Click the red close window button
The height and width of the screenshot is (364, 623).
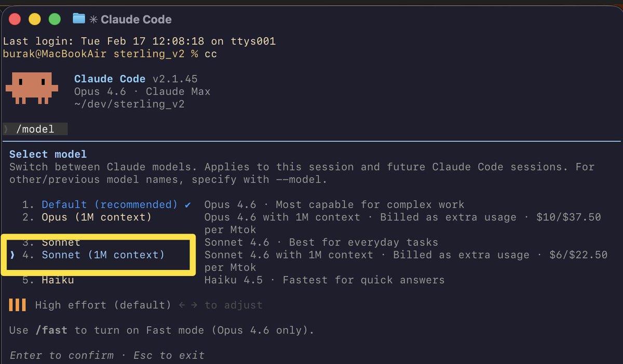[x=15, y=20]
